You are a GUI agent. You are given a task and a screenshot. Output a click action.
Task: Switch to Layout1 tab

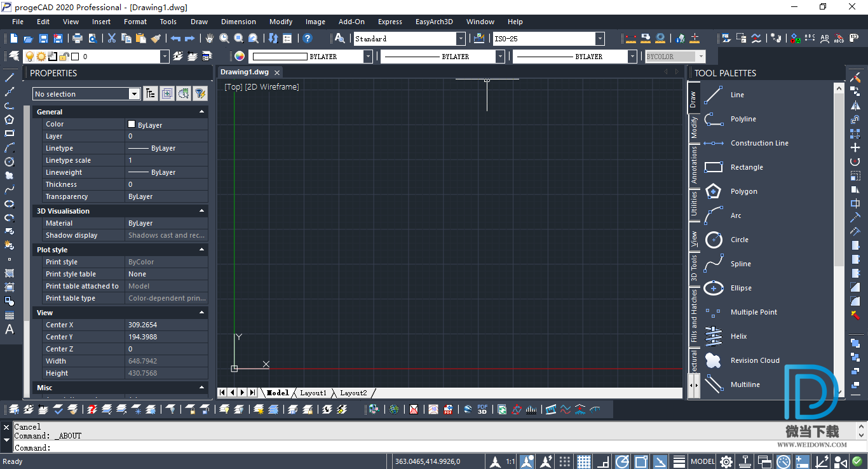pyautogui.click(x=313, y=393)
